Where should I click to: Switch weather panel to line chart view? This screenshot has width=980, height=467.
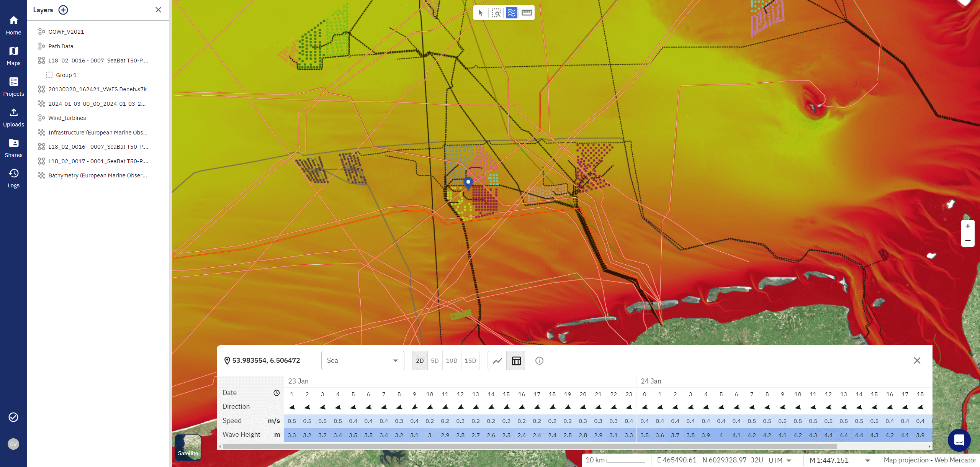coord(497,360)
